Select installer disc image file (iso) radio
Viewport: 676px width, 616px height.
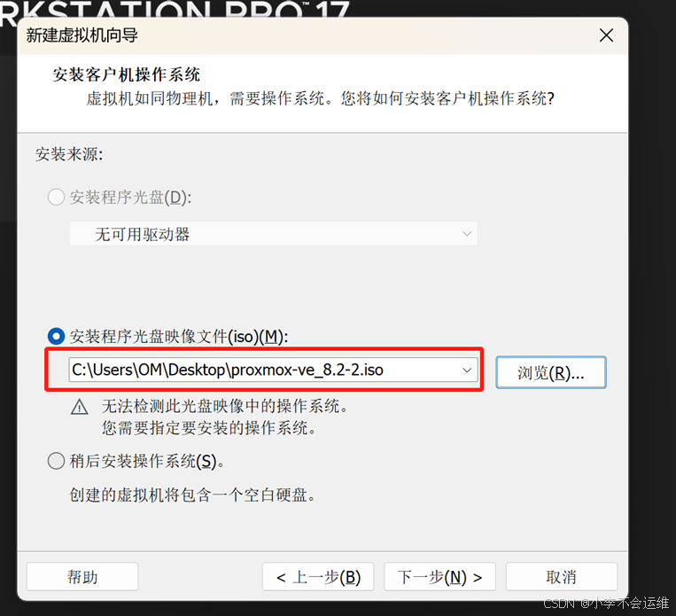point(56,336)
